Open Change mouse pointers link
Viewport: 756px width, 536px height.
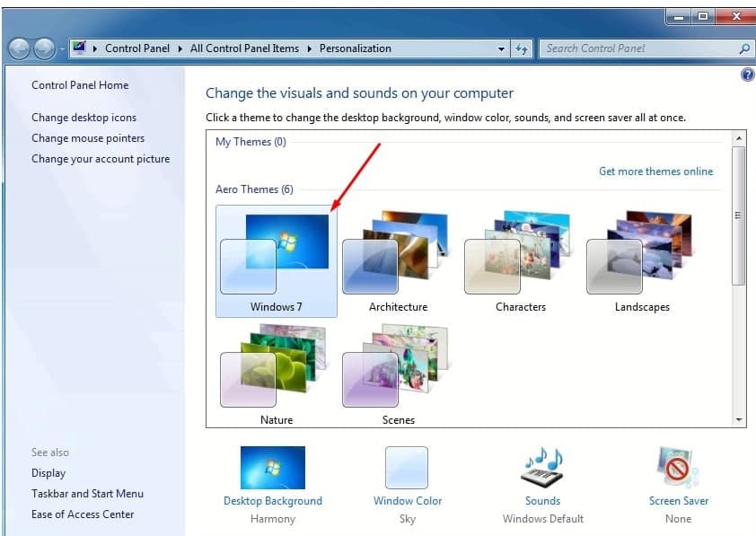[88, 138]
